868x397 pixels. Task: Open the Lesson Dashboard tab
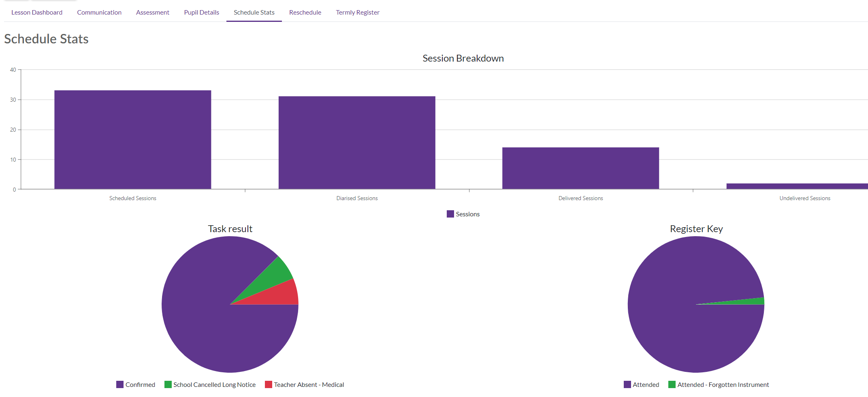(37, 13)
